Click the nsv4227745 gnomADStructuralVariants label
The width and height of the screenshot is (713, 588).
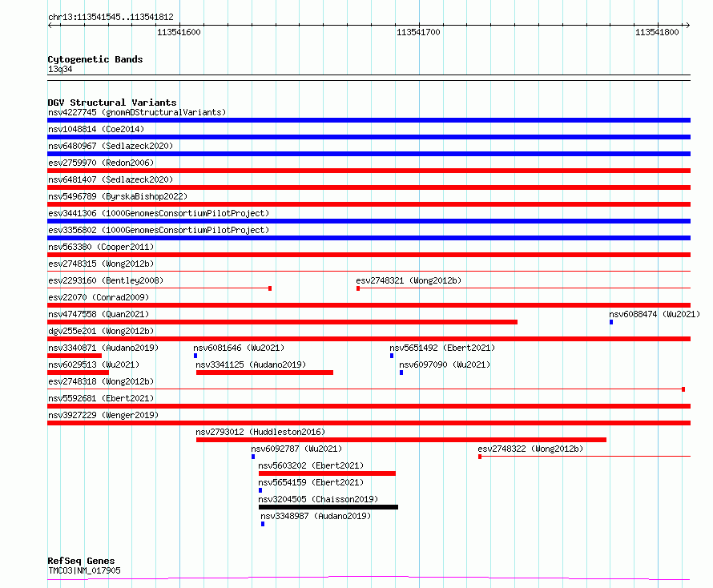(x=137, y=112)
